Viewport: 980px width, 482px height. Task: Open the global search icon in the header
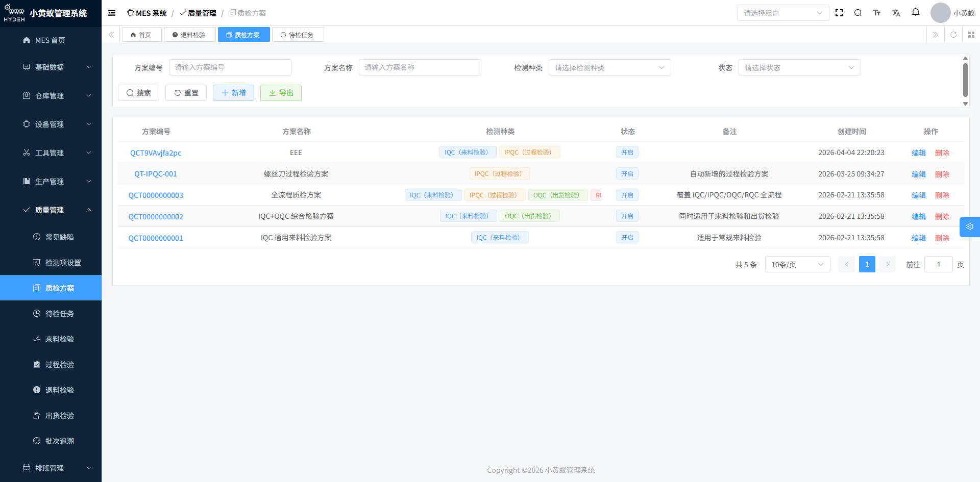(858, 13)
